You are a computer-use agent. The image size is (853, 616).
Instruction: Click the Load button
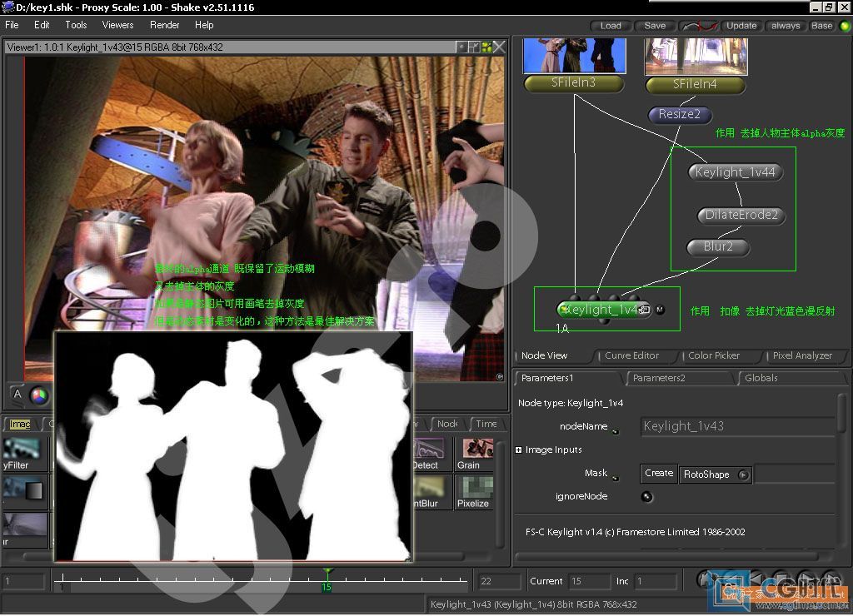tap(611, 26)
